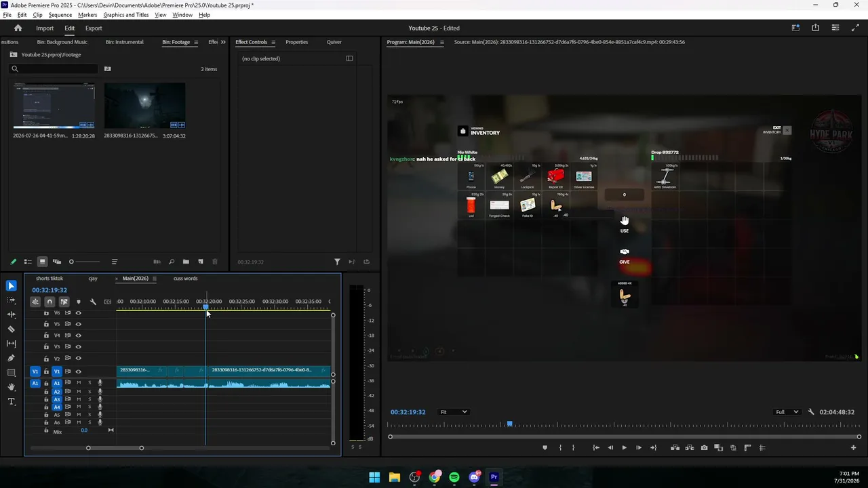Switch Project panel to List view

click(x=28, y=262)
